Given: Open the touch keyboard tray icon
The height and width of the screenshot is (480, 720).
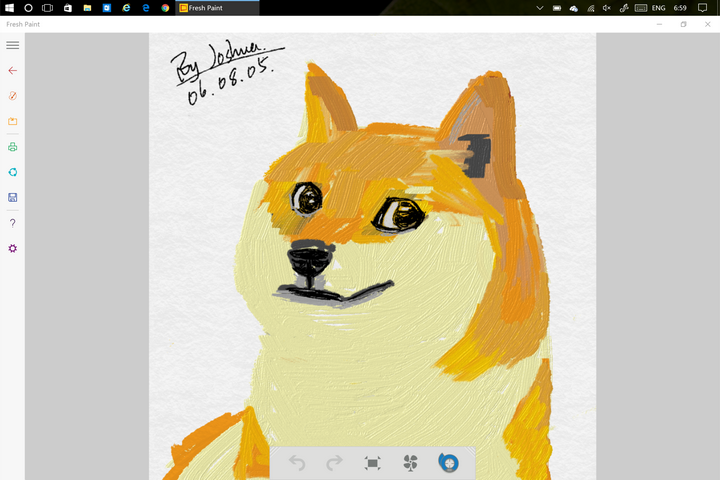Looking at the screenshot, I should 641,8.
